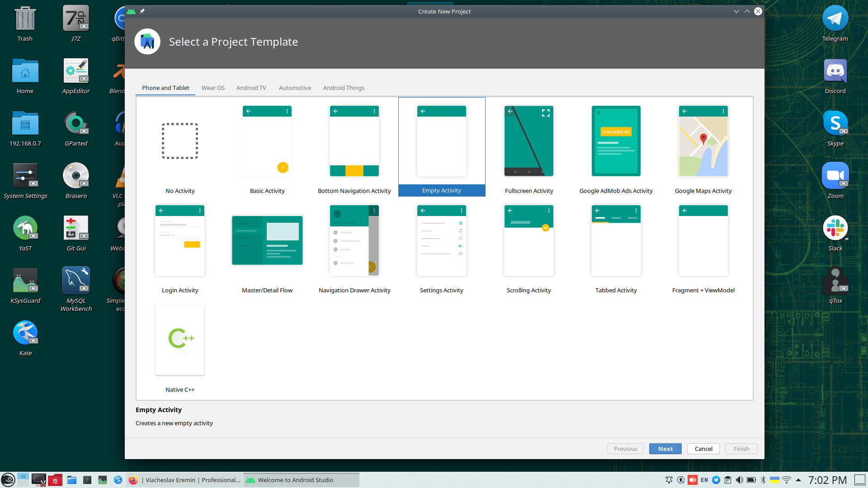This screenshot has height=488, width=868.
Task: Open the Android Things tab
Action: point(344,88)
